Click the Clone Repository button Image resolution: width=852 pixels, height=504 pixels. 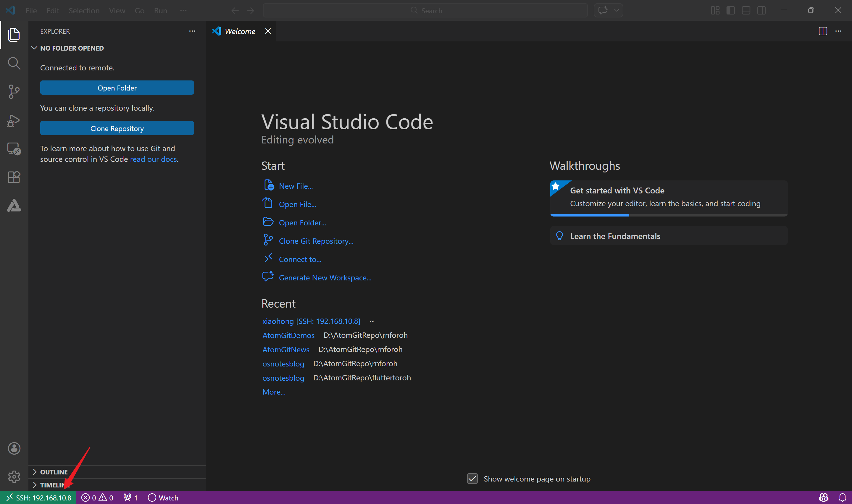coord(117,128)
